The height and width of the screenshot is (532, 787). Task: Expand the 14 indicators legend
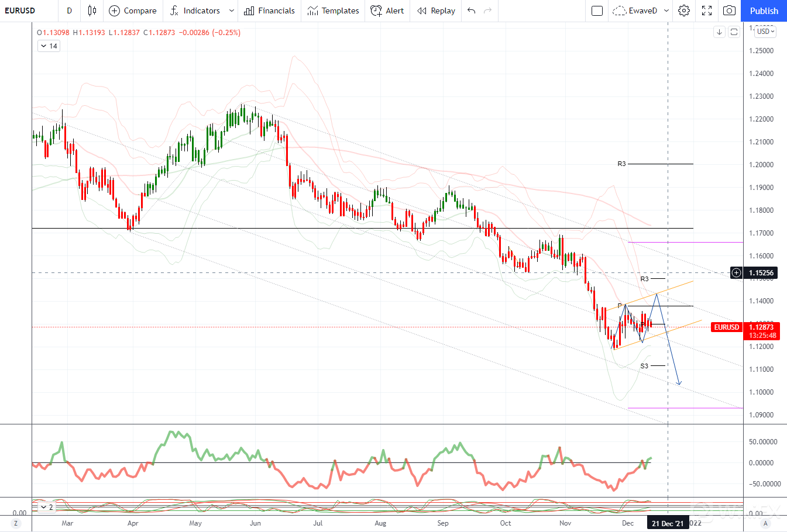[49, 46]
